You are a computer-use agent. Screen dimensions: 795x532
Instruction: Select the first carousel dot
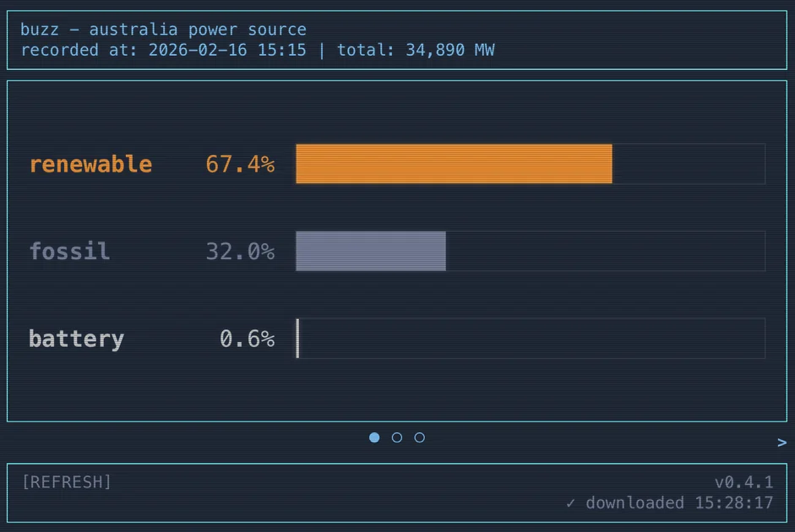pos(374,437)
